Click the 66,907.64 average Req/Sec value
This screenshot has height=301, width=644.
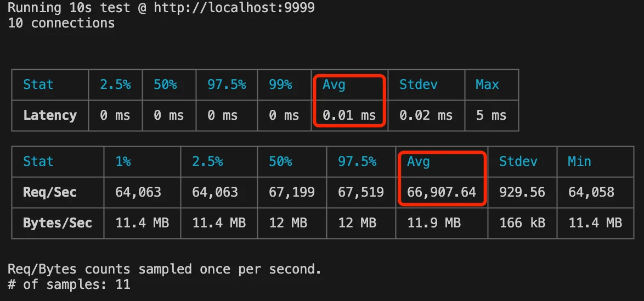pyautogui.click(x=441, y=192)
